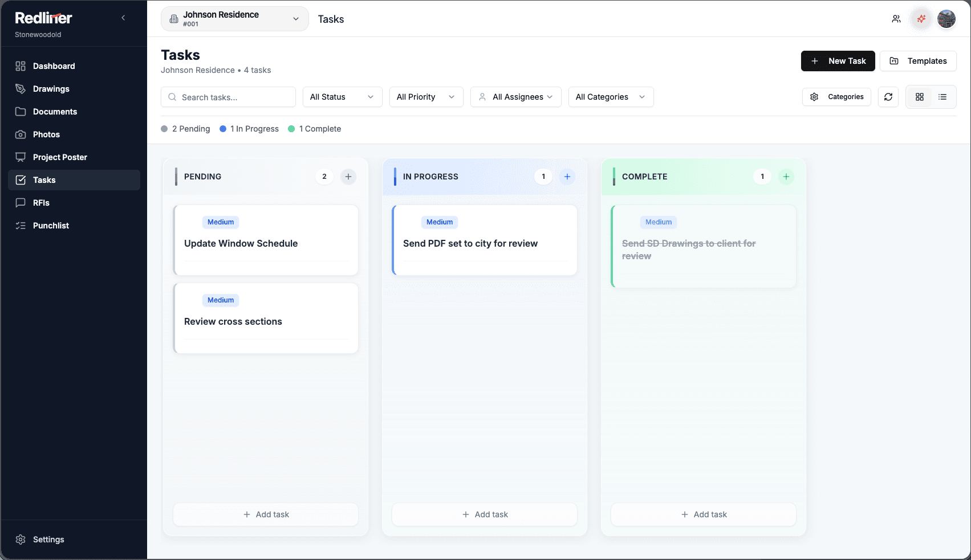971x560 pixels.
Task: Expand the All Categories filter
Action: pos(611,97)
